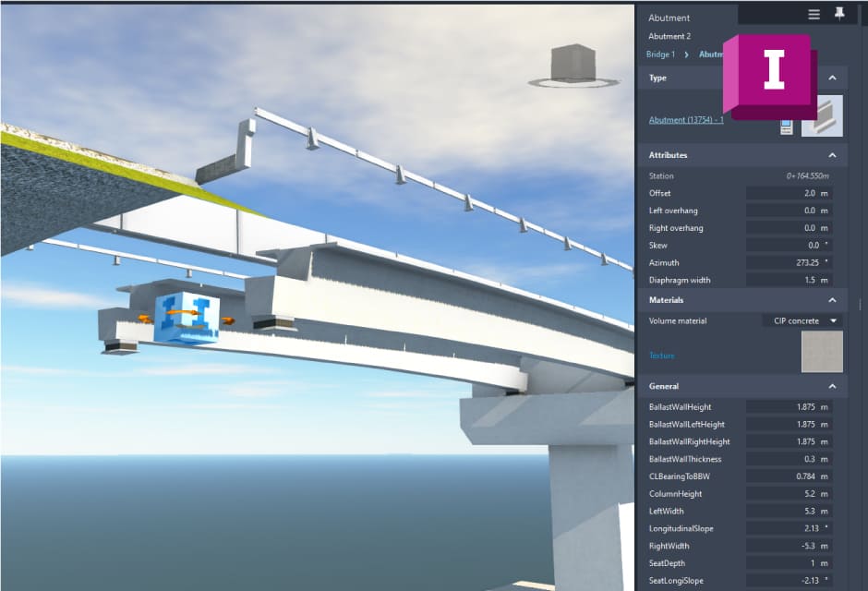
Task: Click the Texture link in Materials
Action: 660,355
